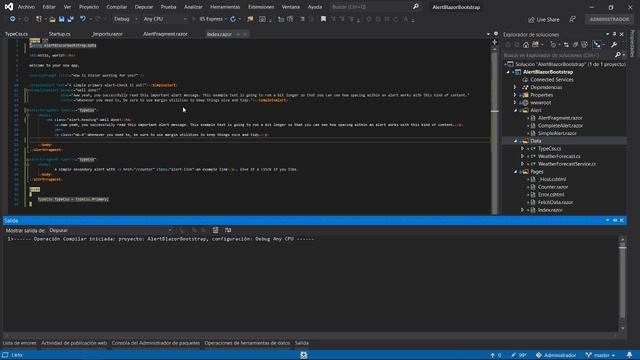The image size is (640, 360).
Task: Open the Debug configuration dropdown
Action: 125,19
